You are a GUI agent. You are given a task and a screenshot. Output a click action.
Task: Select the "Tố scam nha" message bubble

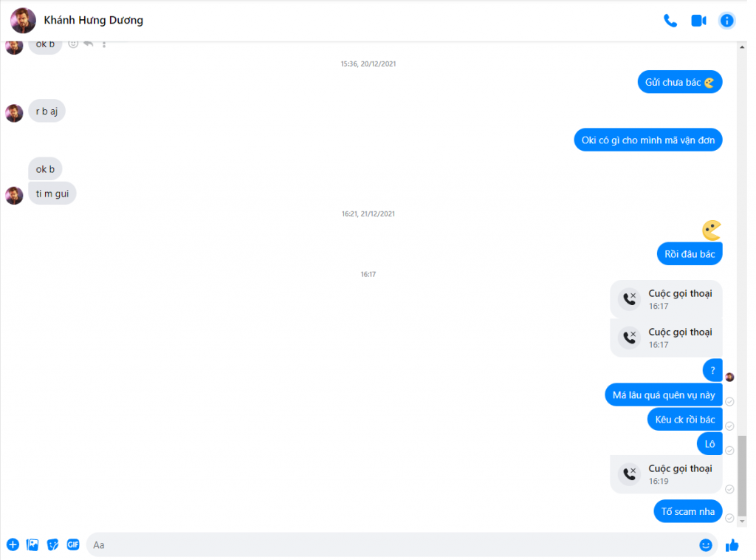(x=688, y=511)
